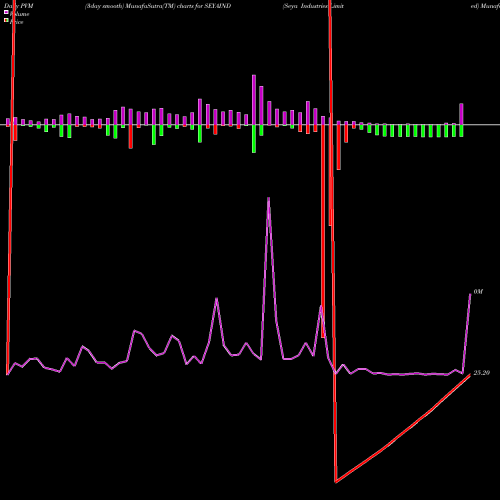Click the '25.20' price value label
Screen dimensions: 500x500
click(x=481, y=373)
